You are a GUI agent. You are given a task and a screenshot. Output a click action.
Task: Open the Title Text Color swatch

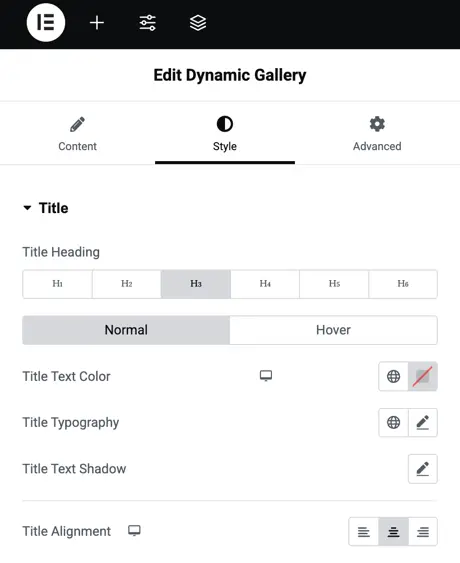tap(423, 376)
